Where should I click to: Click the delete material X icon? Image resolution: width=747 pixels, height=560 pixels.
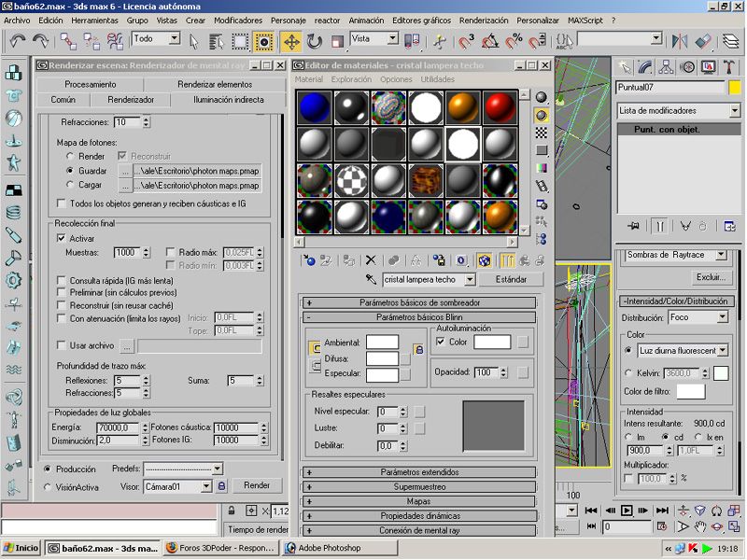(x=371, y=260)
